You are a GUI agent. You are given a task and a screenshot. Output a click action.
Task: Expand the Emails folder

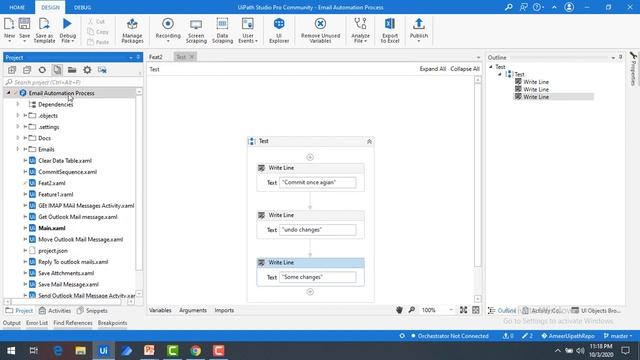[18, 149]
